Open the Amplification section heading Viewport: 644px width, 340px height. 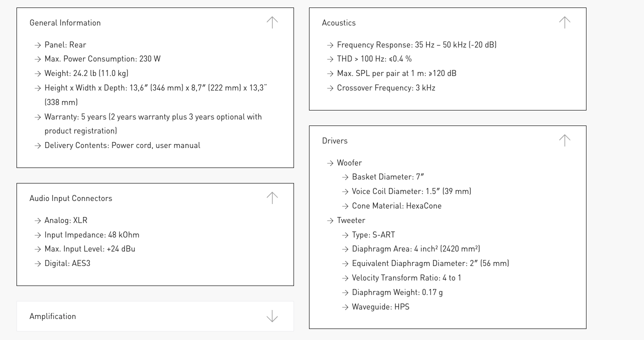click(x=52, y=316)
